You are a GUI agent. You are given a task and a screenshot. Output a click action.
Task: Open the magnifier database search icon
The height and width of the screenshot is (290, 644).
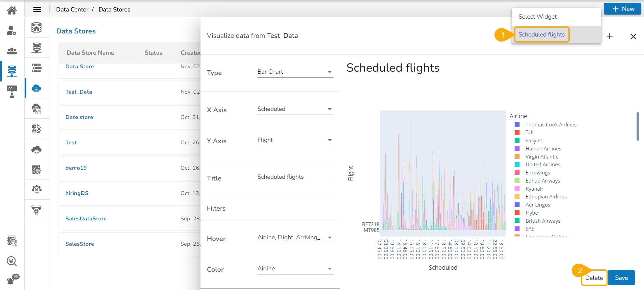(12, 261)
